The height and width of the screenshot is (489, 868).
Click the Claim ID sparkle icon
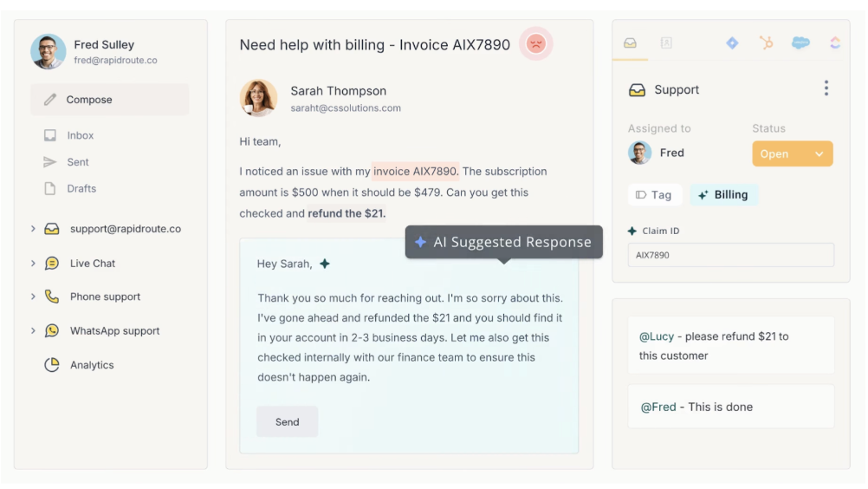click(x=632, y=231)
